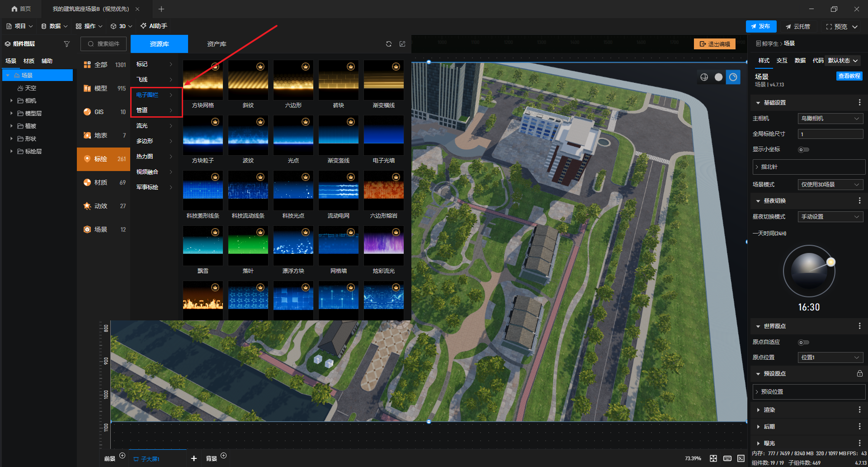Click the blue clock icon in viewport
Image resolution: width=868 pixels, height=467 pixels.
733,77
